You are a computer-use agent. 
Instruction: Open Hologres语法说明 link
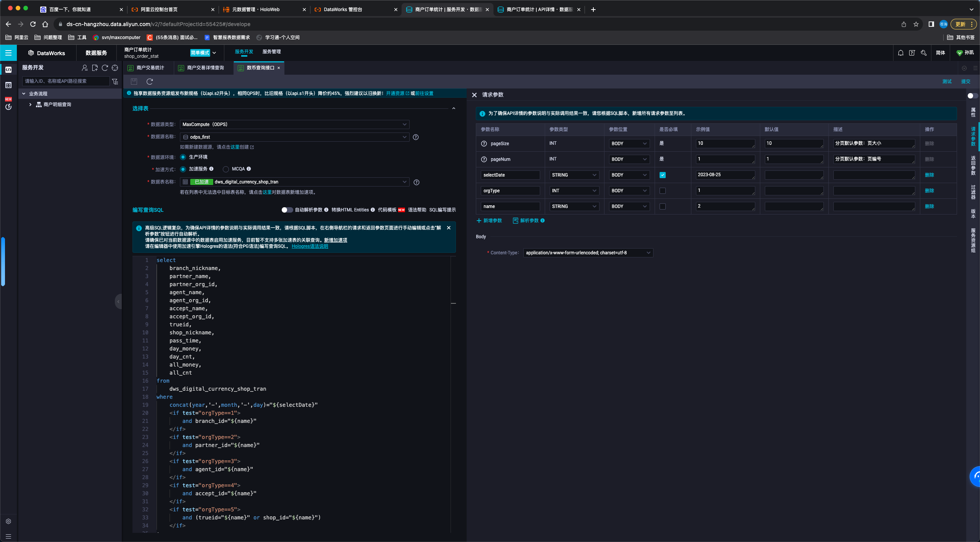pos(310,246)
